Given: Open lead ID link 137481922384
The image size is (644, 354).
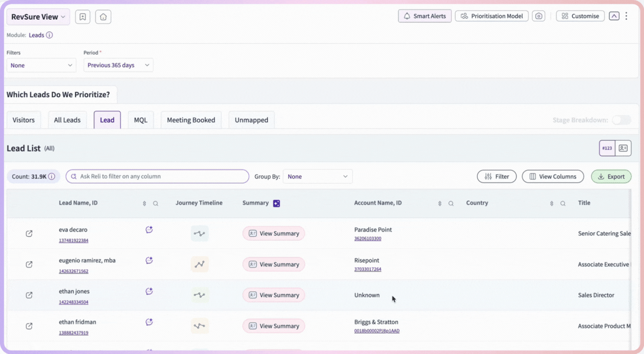Looking at the screenshot, I should (73, 241).
